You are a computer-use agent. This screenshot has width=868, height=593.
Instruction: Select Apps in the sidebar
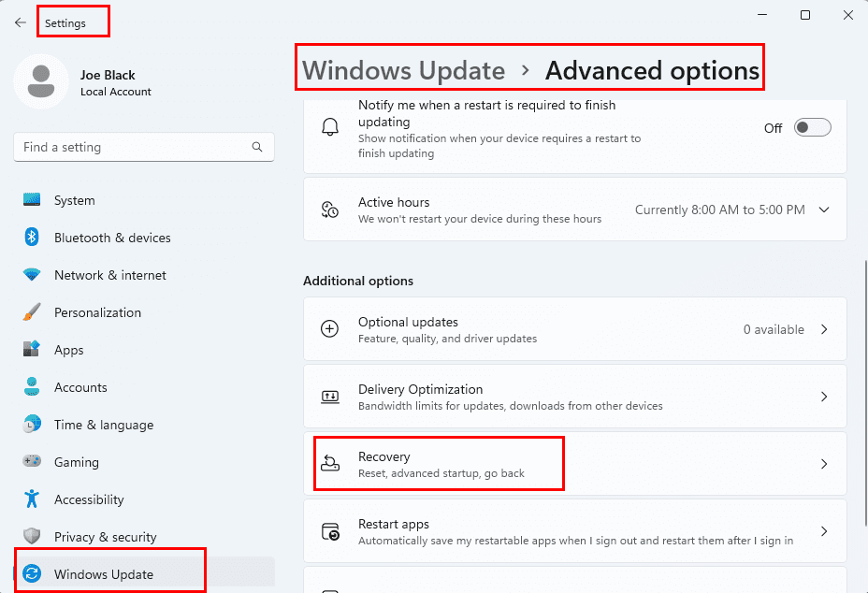pos(144,350)
